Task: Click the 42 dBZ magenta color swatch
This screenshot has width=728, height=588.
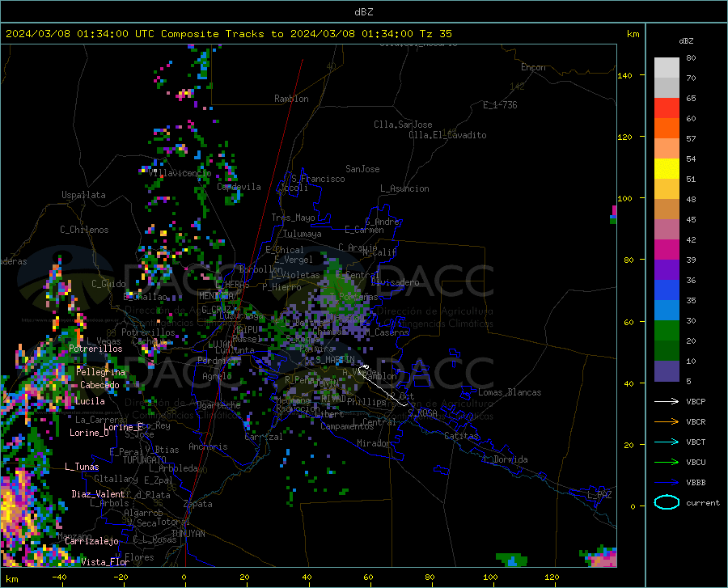Action: [x=667, y=250]
